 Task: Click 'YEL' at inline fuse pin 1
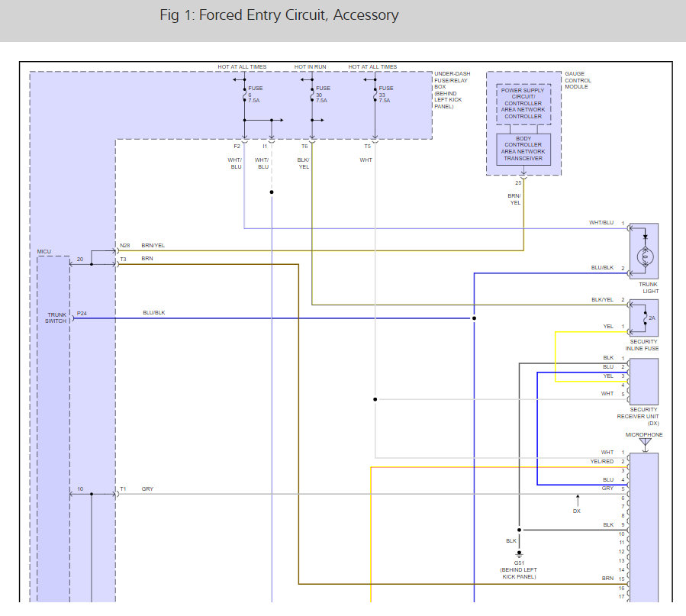click(x=608, y=327)
